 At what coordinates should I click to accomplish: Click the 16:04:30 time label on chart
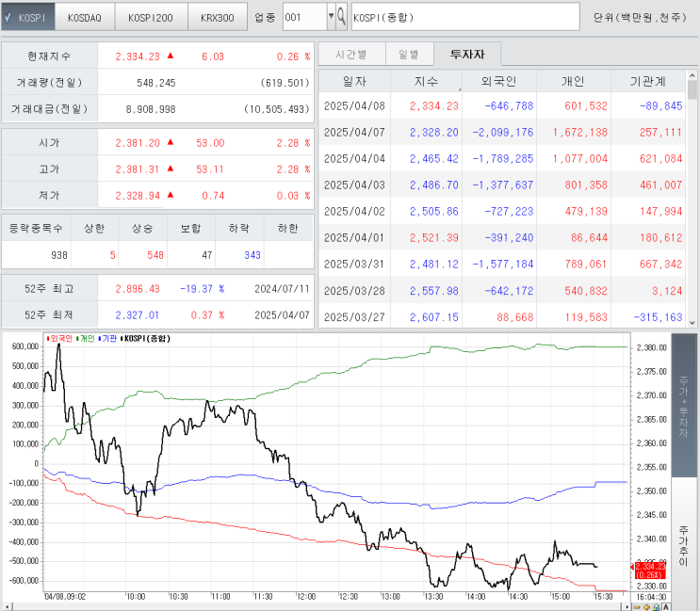[x=651, y=597]
